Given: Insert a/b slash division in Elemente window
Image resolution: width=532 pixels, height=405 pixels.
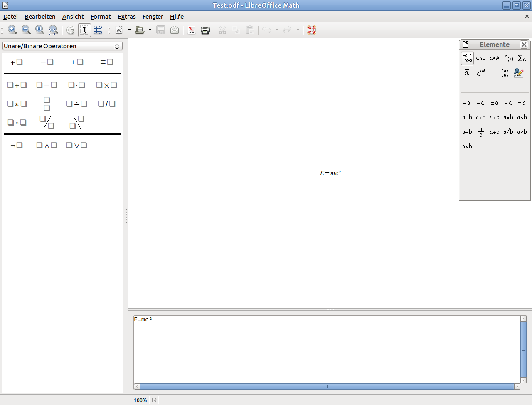Looking at the screenshot, I should (508, 132).
